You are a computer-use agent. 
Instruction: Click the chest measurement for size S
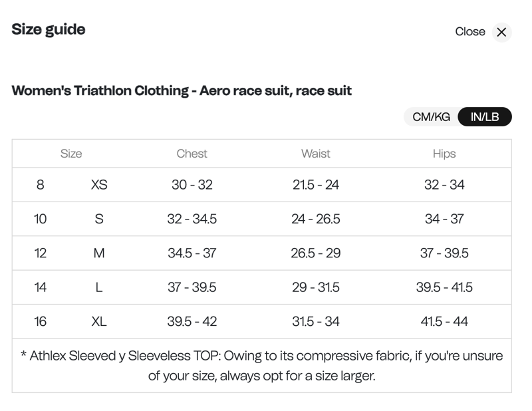coord(192,219)
